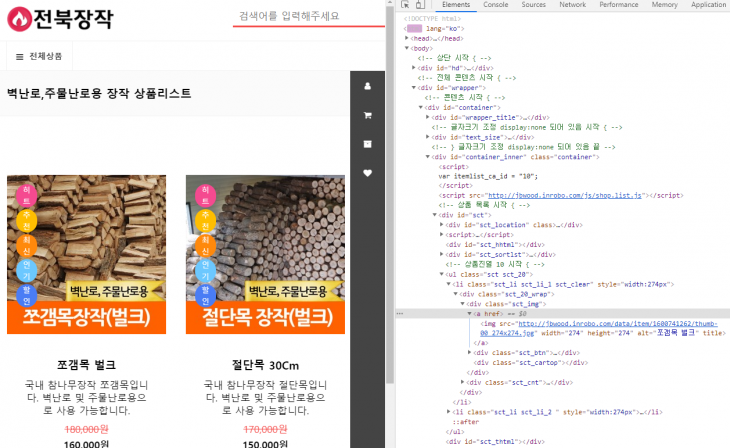Switch to the Performance tab
Viewport: 730px width, 448px height.
tap(619, 5)
